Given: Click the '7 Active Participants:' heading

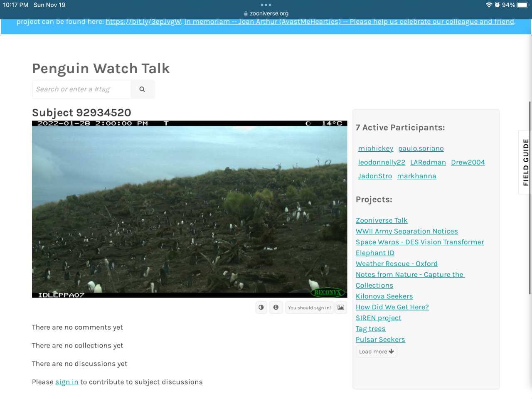Looking at the screenshot, I should click(400, 128).
